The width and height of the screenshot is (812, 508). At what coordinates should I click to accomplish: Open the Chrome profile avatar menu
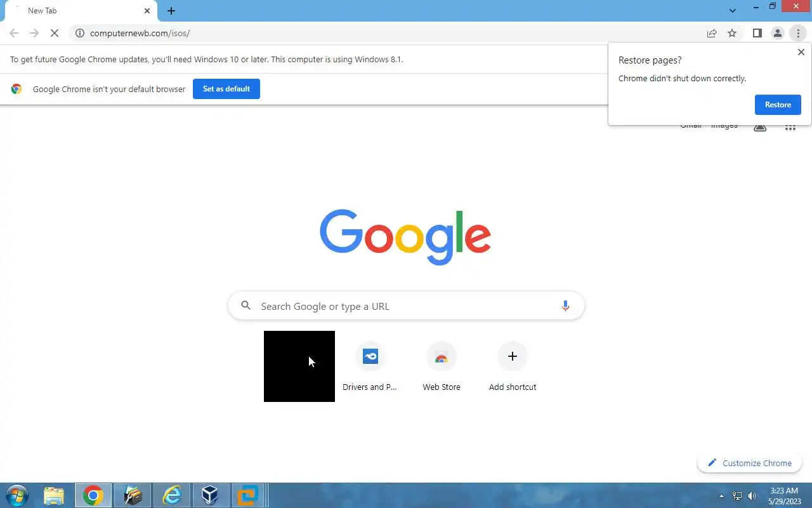(x=777, y=33)
